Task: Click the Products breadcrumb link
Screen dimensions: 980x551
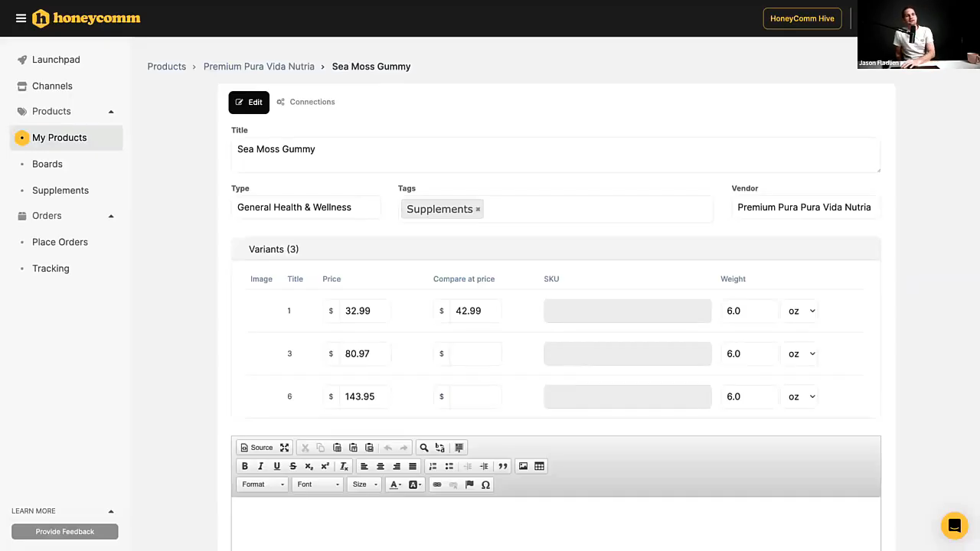Action: coord(167,67)
